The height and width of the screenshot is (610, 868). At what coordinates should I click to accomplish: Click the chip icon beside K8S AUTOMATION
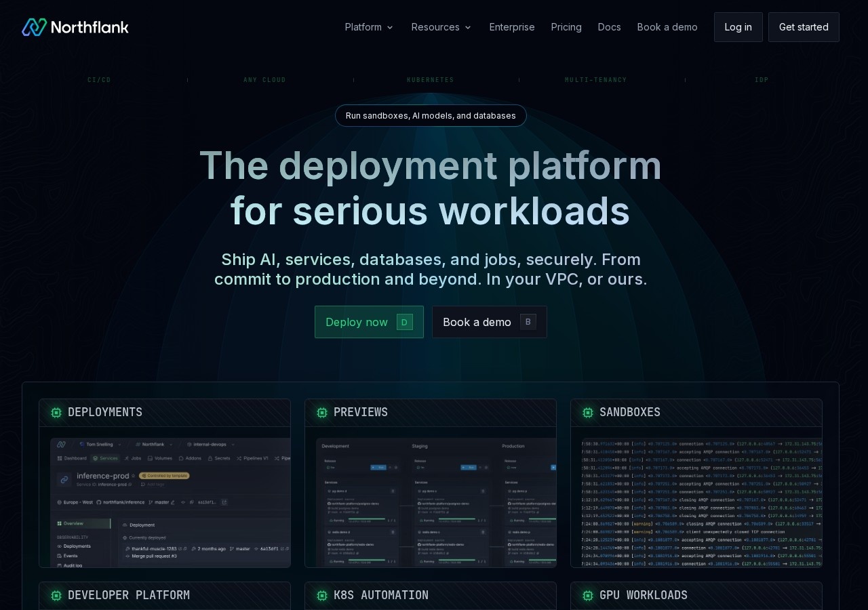click(x=322, y=595)
